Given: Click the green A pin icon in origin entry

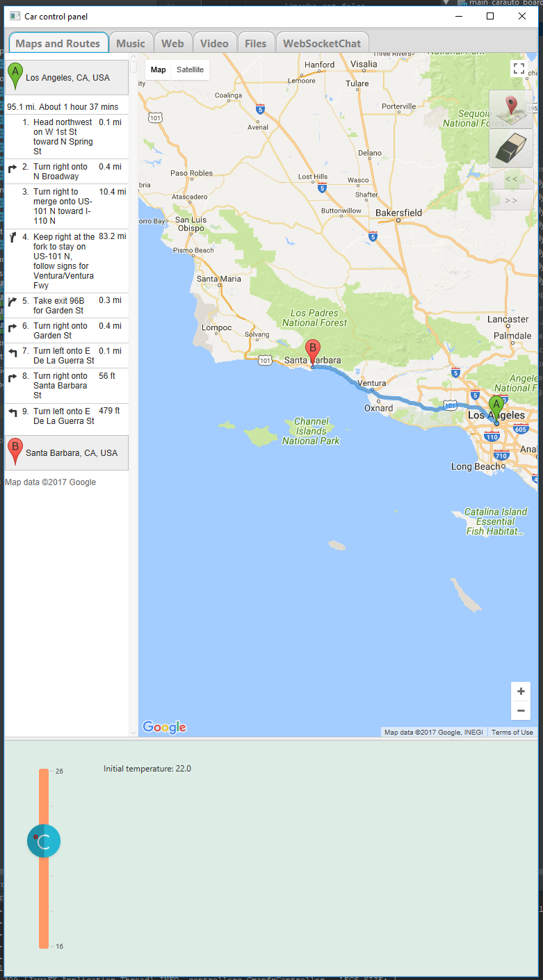Looking at the screenshot, I should pos(15,76).
